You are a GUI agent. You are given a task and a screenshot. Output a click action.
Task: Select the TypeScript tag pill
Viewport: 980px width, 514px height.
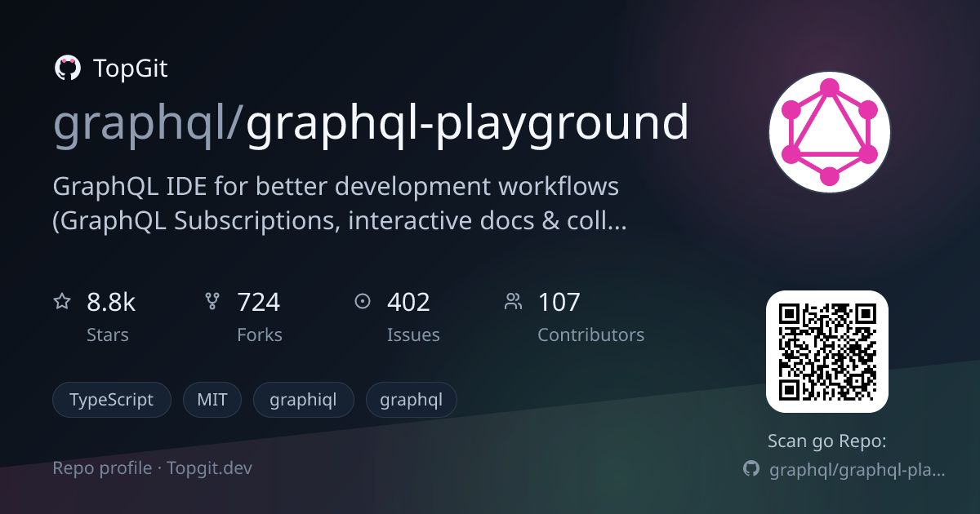(x=112, y=400)
